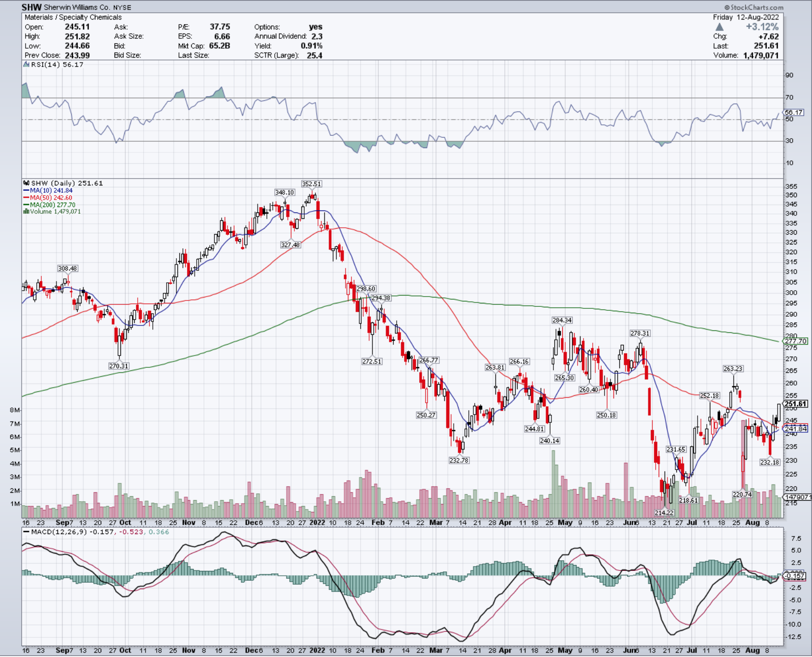Click the Options value yes
Viewport: 812px width, 657px height.
316,27
